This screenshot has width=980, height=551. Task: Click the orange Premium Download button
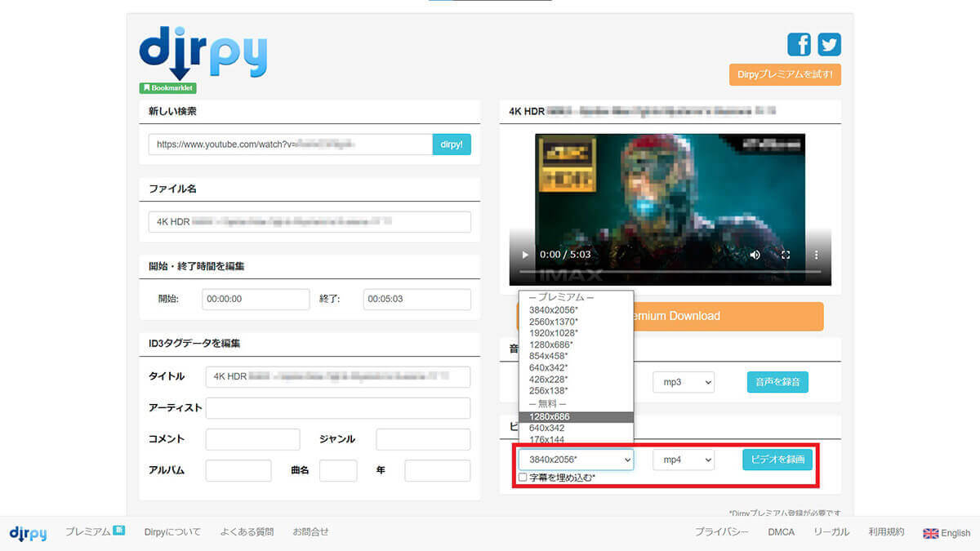point(670,316)
